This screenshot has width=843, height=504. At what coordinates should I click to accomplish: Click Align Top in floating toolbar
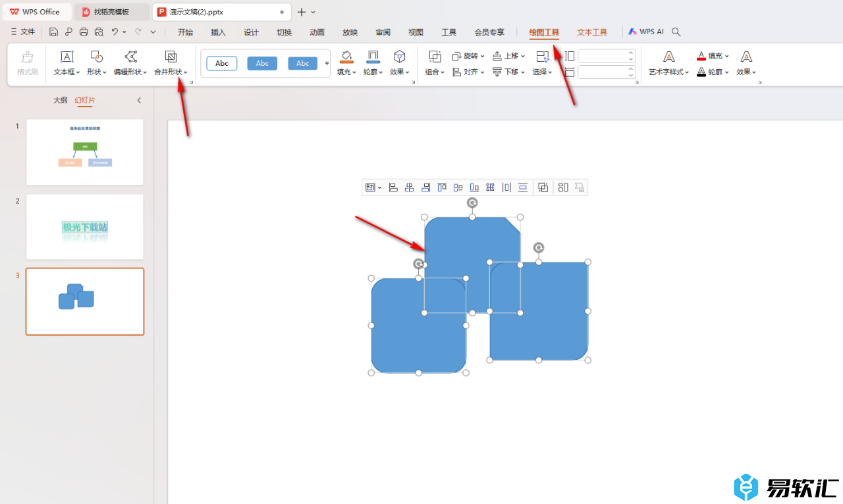442,188
